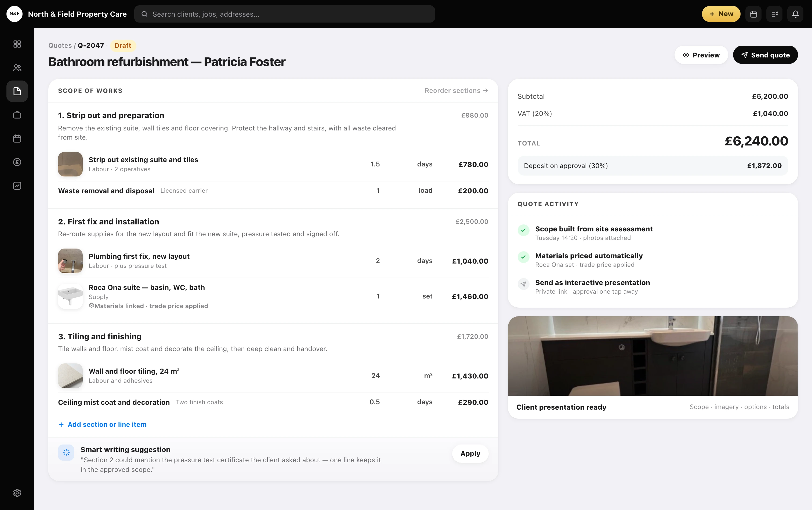Open the strip out line item thumbnail
Viewport: 812px width, 510px height.
coord(70,164)
